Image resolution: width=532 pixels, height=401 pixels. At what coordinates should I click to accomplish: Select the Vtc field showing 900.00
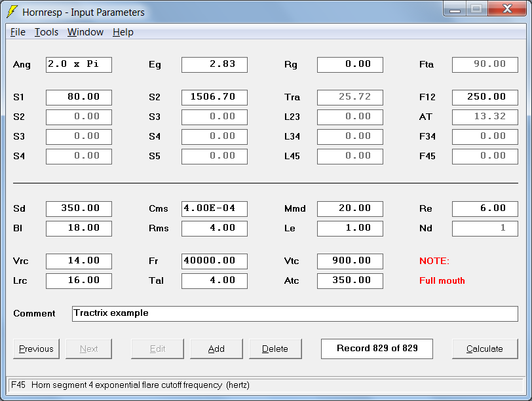click(350, 261)
